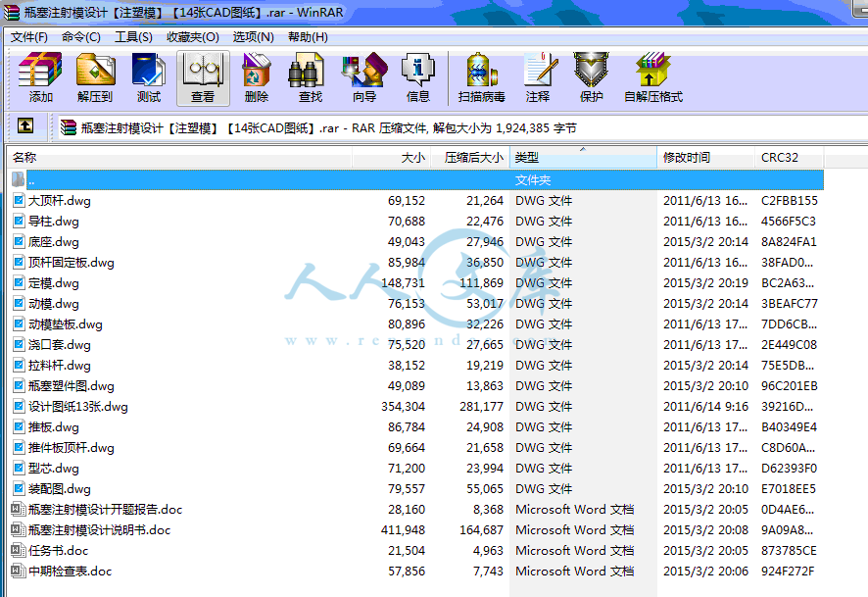
Task: Click modified time 2011/6/14 9:16
Action: tap(705, 407)
